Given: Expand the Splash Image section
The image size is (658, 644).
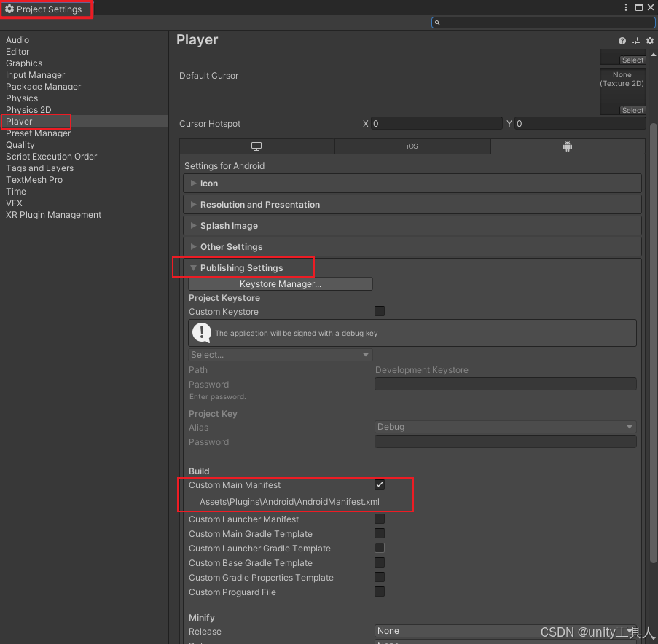Looking at the screenshot, I should 412,226.
